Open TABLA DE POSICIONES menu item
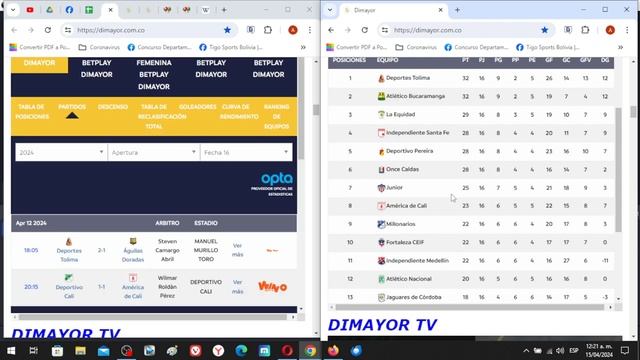Image resolution: width=640 pixels, height=360 pixels. tap(31, 111)
